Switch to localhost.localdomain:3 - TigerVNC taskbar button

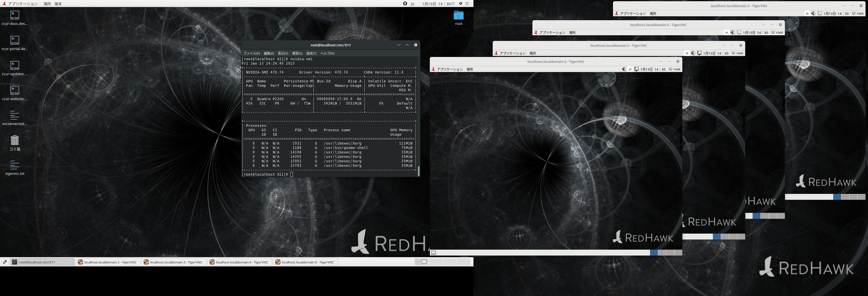(174, 262)
